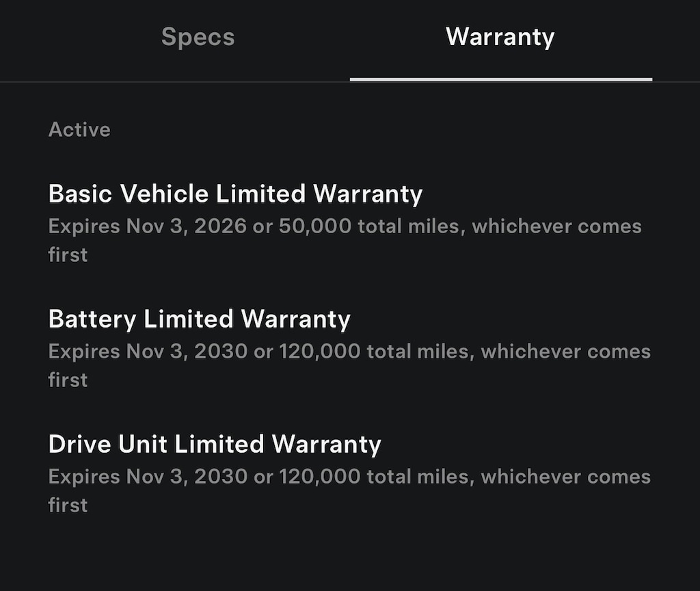Click the white underline beneath Warranty tab

coord(500,79)
